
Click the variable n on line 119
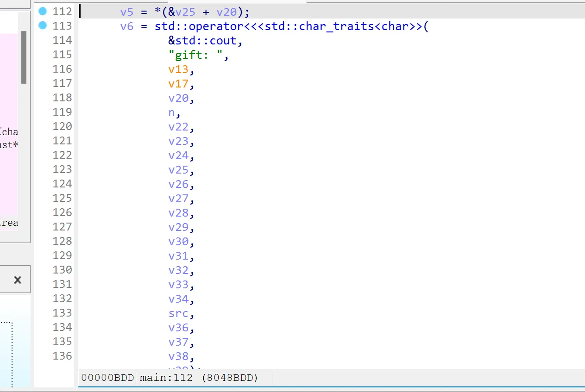[x=172, y=112]
